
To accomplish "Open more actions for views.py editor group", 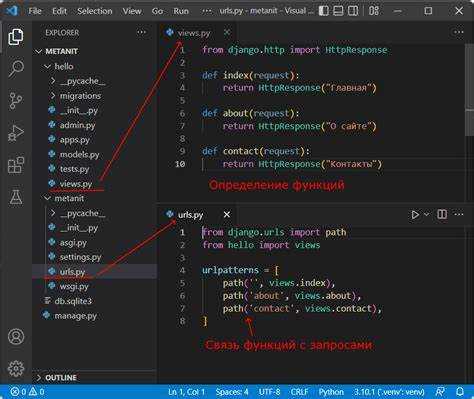I will [x=459, y=32].
